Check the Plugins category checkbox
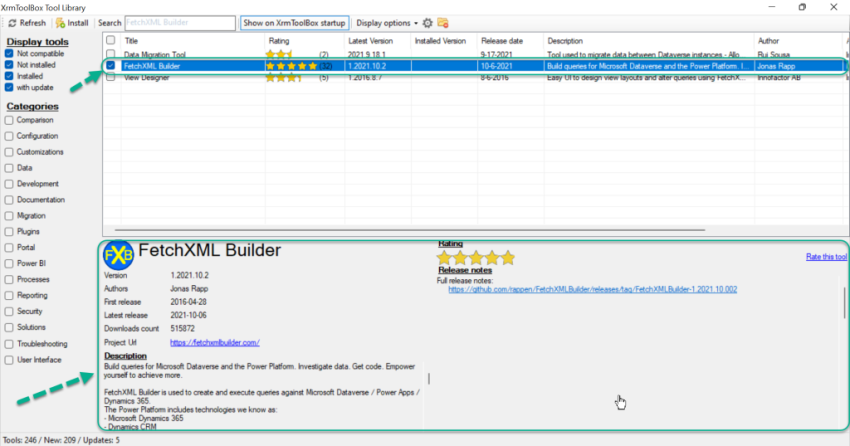 pos(9,232)
